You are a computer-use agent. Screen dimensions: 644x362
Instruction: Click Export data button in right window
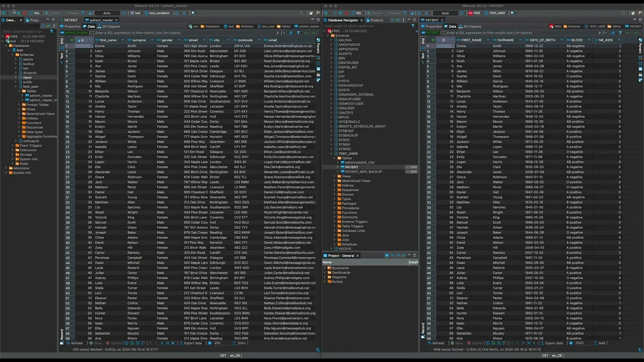click(x=552, y=343)
